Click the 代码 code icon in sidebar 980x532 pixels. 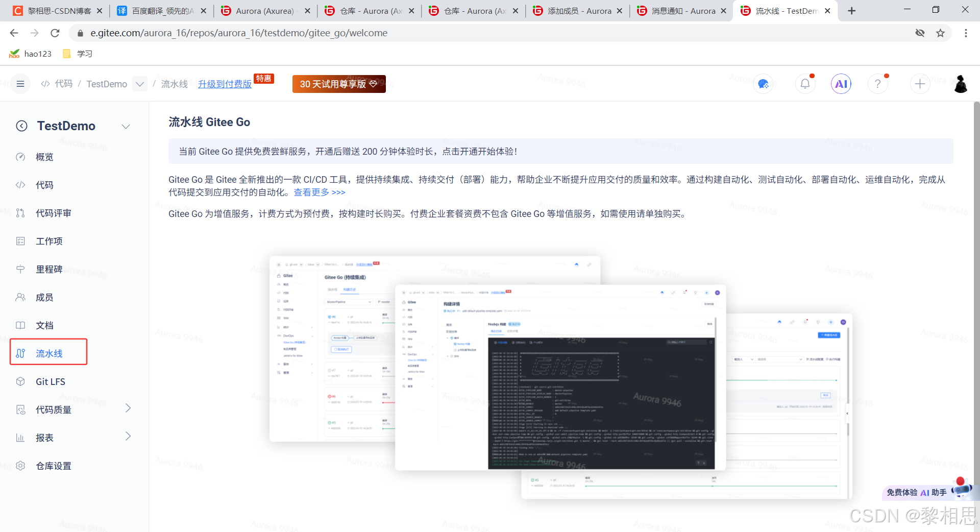20,185
